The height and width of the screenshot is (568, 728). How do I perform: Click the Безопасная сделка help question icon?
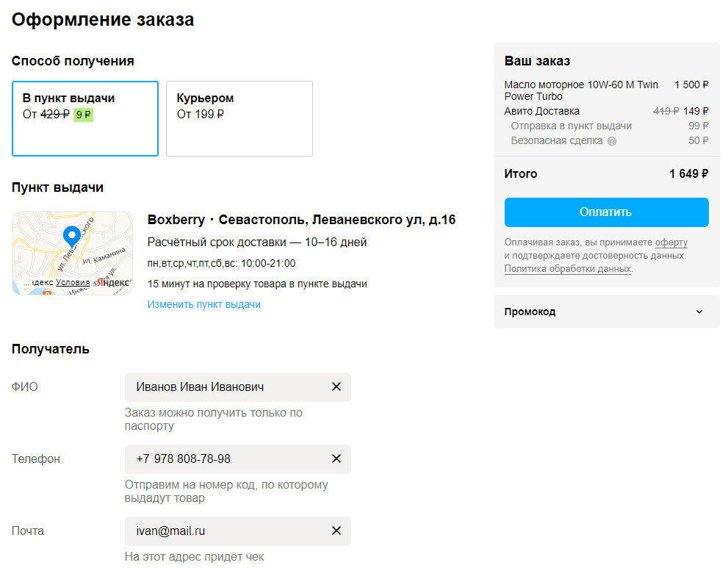(x=612, y=141)
